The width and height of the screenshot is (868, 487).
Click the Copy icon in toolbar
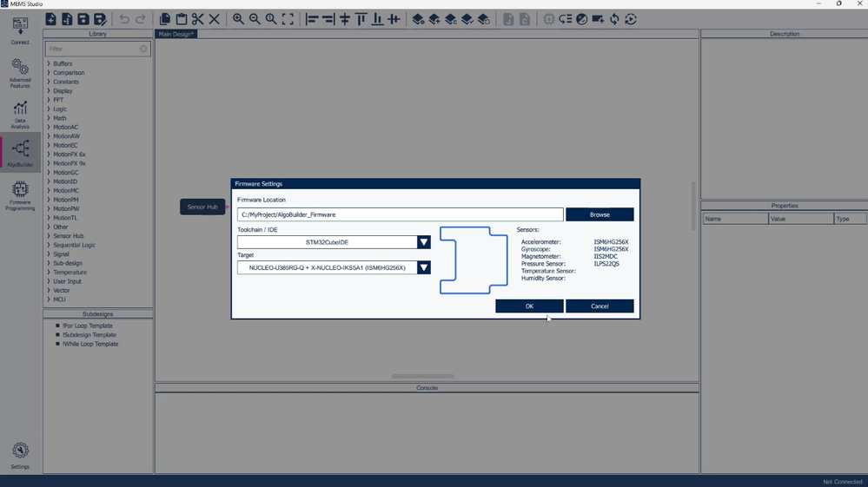pyautogui.click(x=165, y=19)
